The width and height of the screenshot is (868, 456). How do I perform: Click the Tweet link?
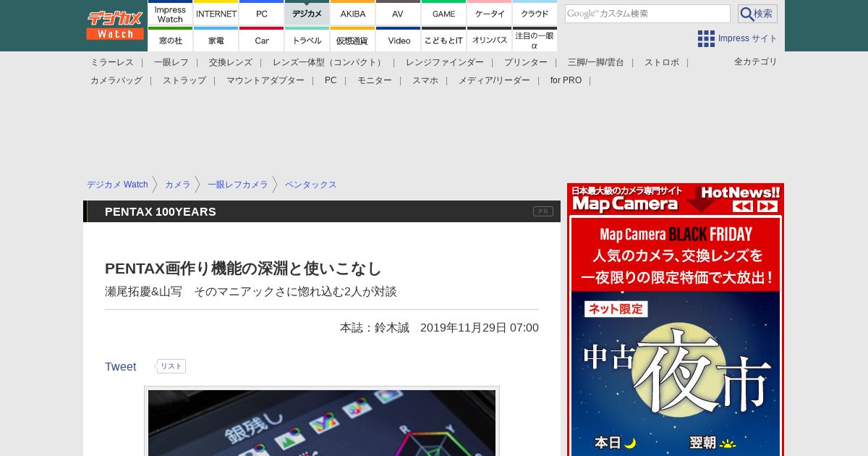(120, 366)
